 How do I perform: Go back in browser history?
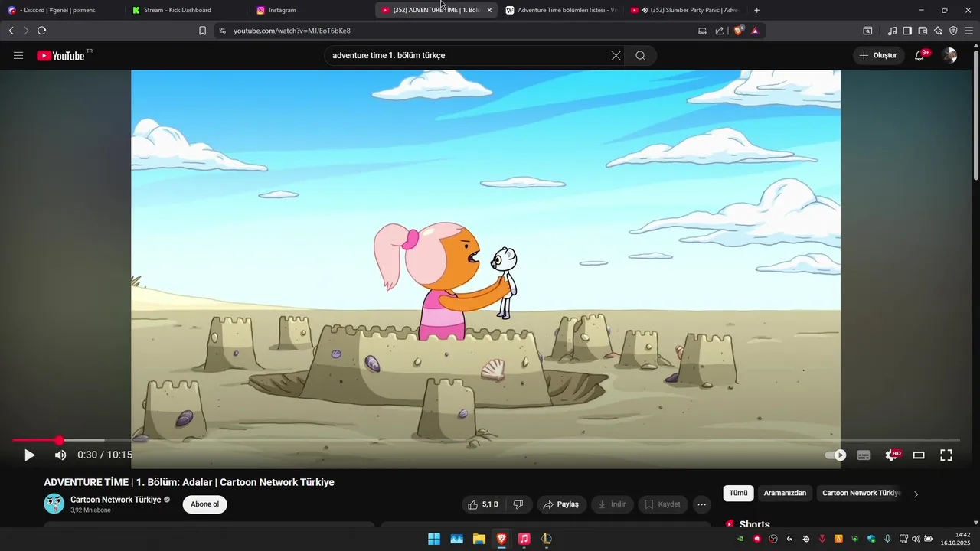click(x=11, y=31)
